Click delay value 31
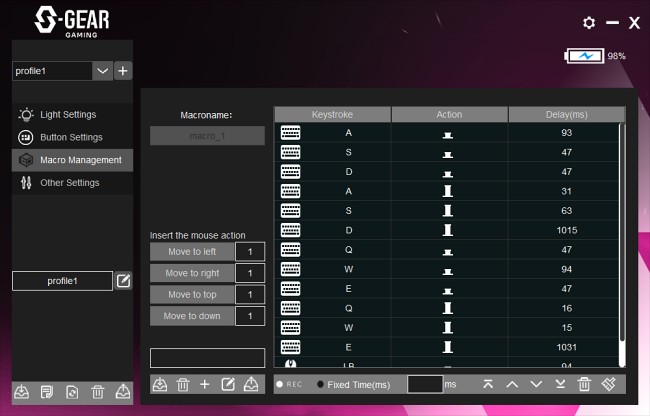This screenshot has height=416, width=650. pos(566,191)
